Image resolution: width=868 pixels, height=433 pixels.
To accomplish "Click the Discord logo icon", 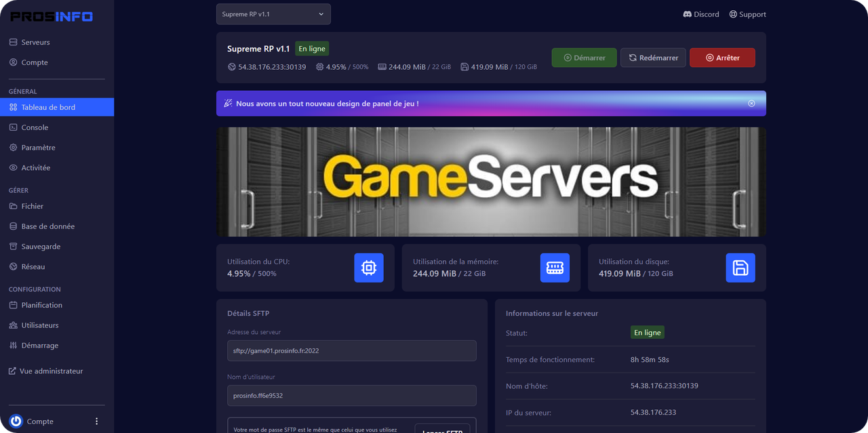I will 687,14.
